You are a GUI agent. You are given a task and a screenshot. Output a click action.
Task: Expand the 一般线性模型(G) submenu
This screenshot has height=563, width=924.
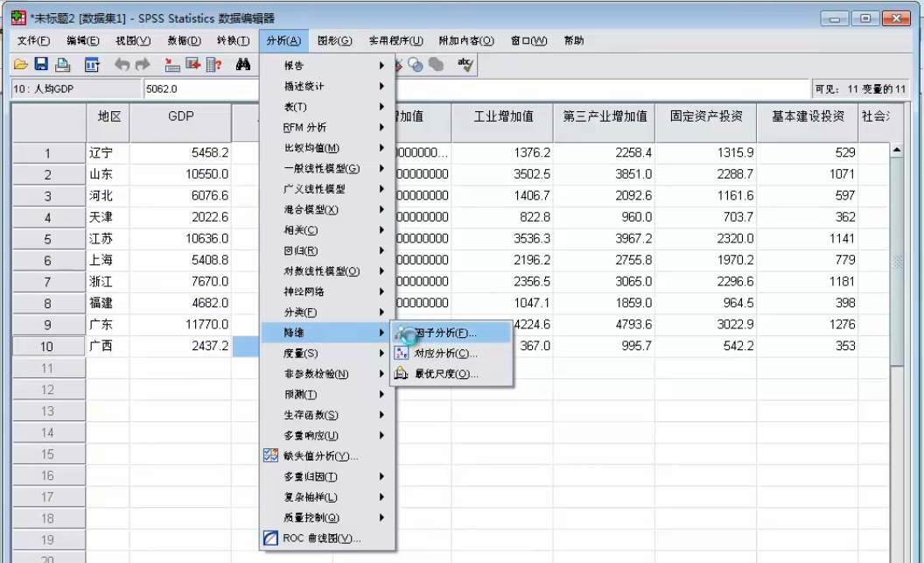(x=327, y=169)
